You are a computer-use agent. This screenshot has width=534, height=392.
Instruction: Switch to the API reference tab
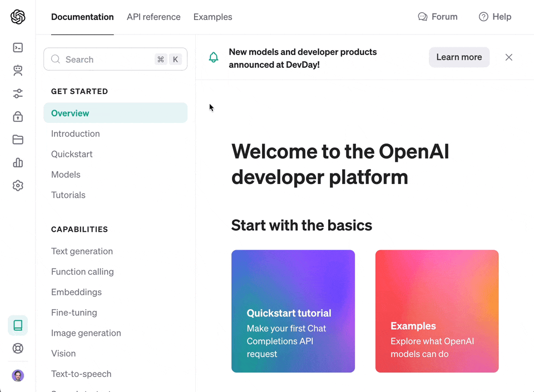pos(154,17)
